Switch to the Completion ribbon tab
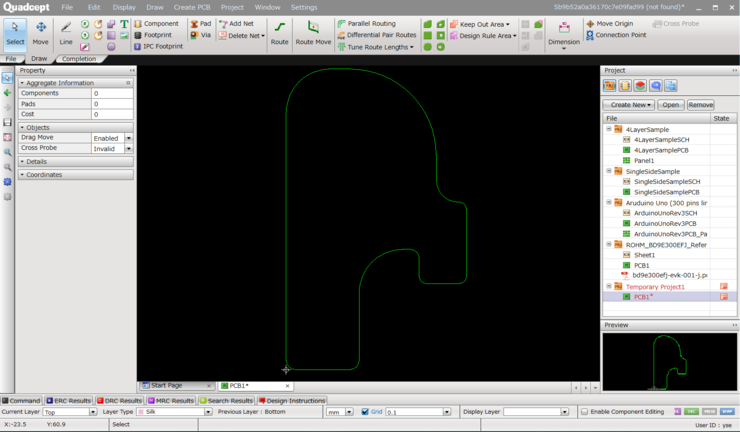 tap(79, 59)
